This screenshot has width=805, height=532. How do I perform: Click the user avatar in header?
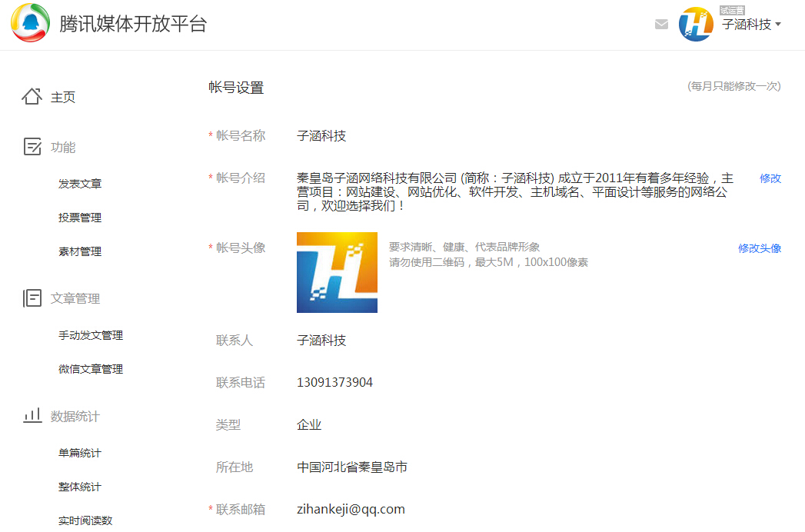coord(696,24)
